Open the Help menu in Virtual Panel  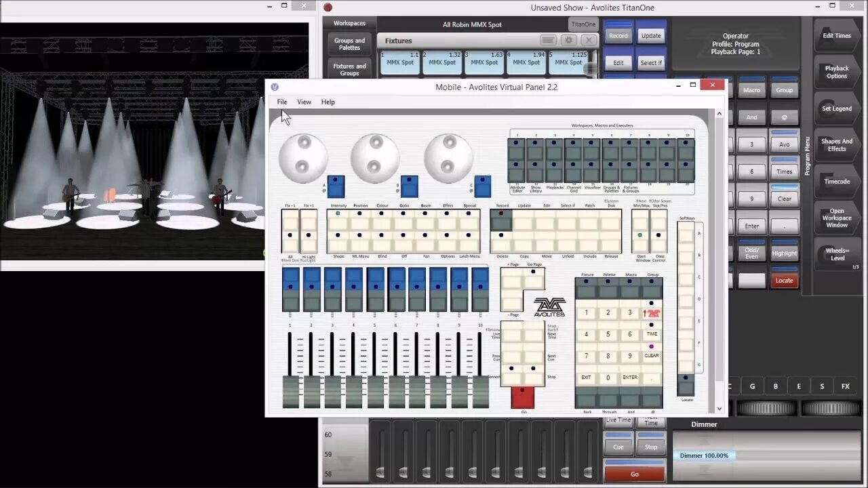click(x=328, y=102)
